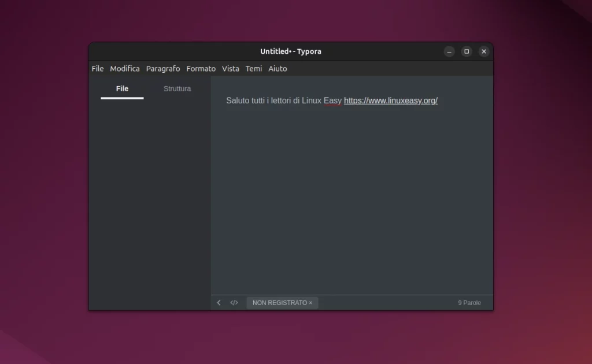Minimize the Typora window
Screen dimensions: 592x364
click(449, 51)
